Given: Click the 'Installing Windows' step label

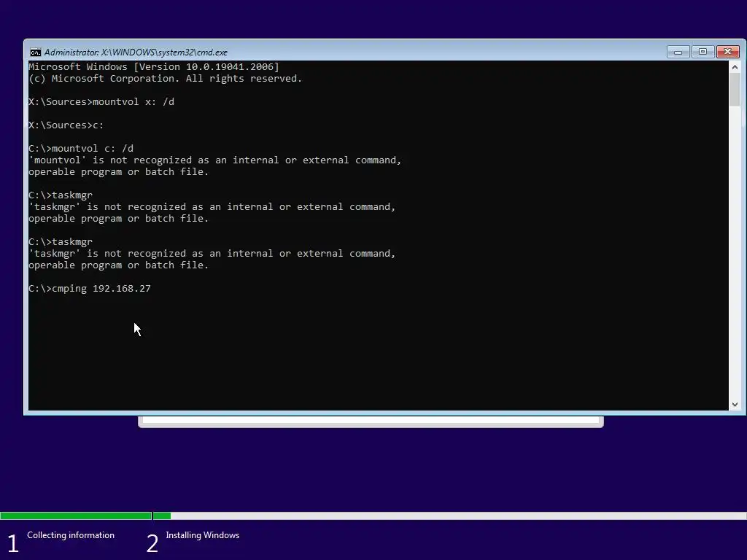Looking at the screenshot, I should [x=203, y=535].
